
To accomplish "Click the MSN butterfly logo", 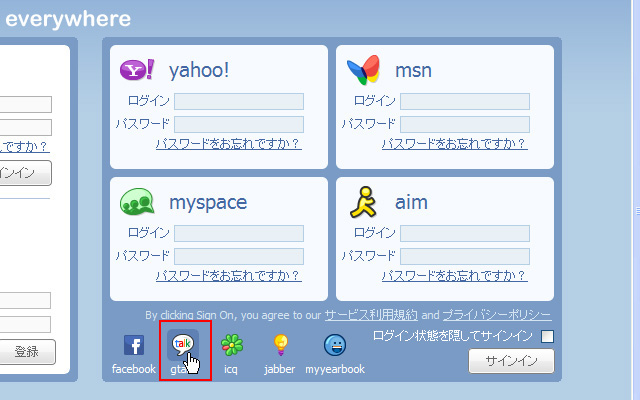I will (363, 70).
